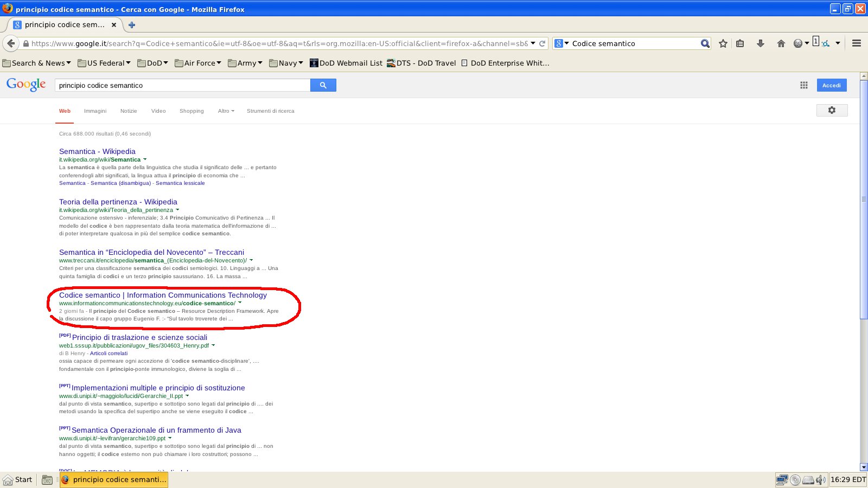Switch to the Notizie tab
The image size is (868, 488).
[x=129, y=111]
